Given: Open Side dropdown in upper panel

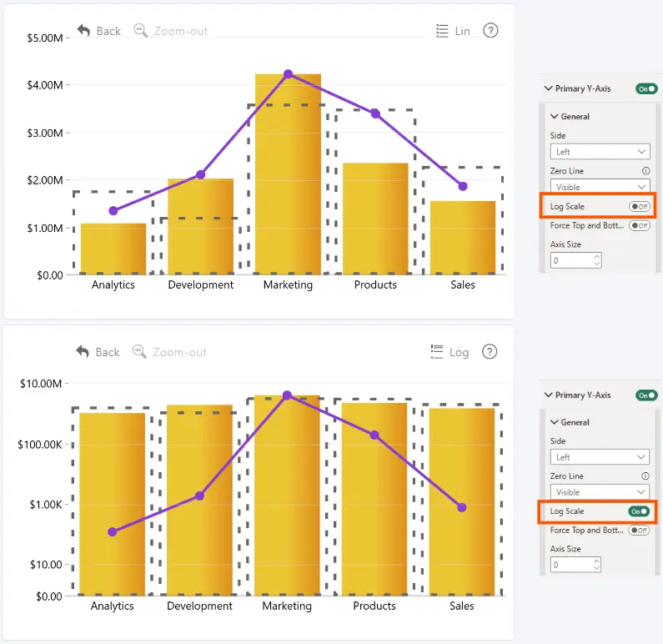Looking at the screenshot, I should tap(600, 151).
